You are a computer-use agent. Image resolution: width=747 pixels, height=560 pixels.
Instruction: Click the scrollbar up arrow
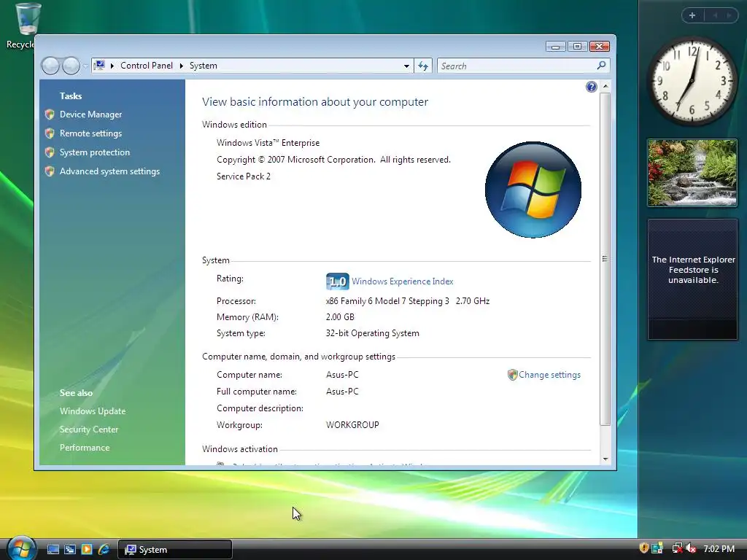(x=605, y=86)
